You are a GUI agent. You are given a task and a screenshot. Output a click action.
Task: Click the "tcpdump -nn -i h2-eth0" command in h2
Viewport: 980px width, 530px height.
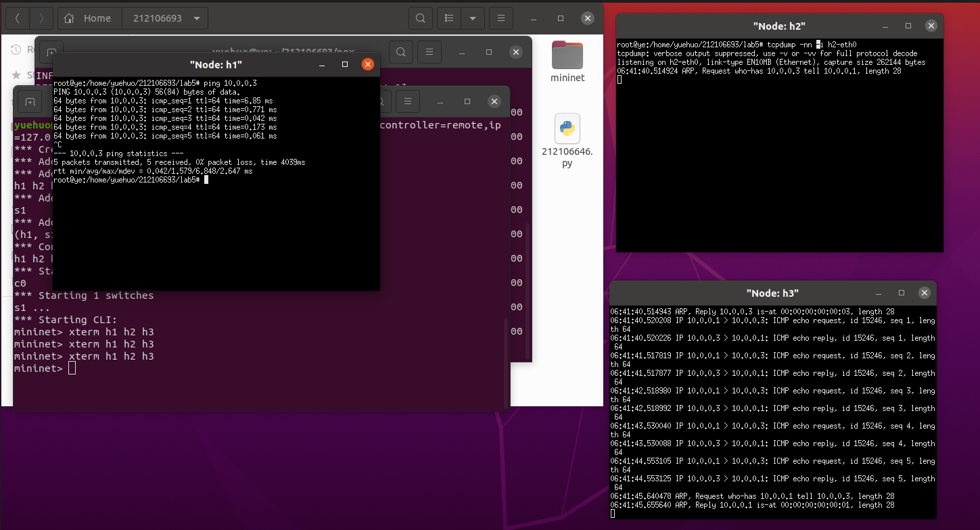coord(812,45)
